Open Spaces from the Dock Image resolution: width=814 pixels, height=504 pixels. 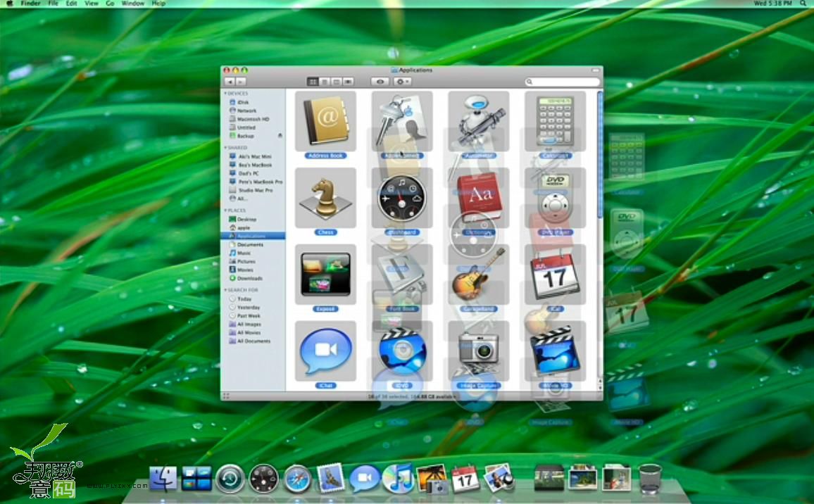pos(196,479)
